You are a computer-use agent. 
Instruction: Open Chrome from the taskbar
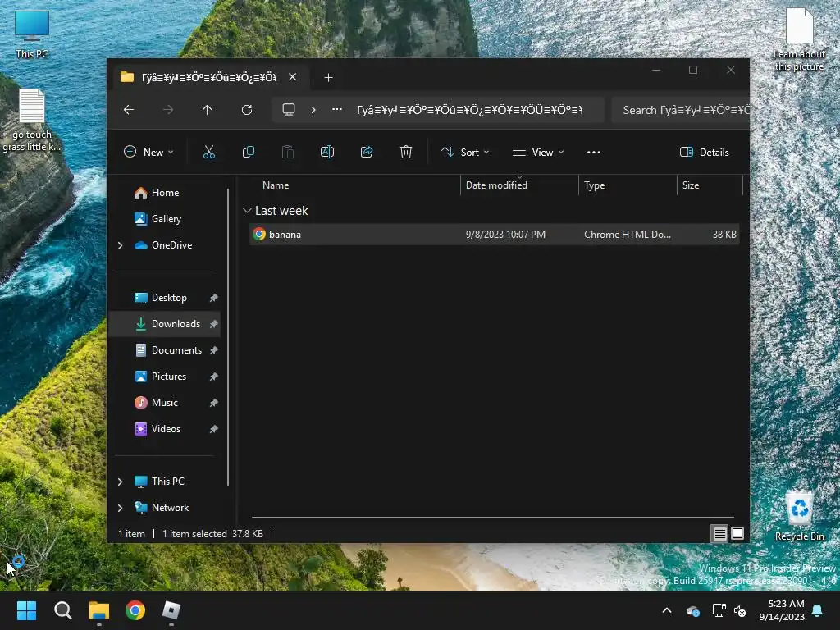135,610
